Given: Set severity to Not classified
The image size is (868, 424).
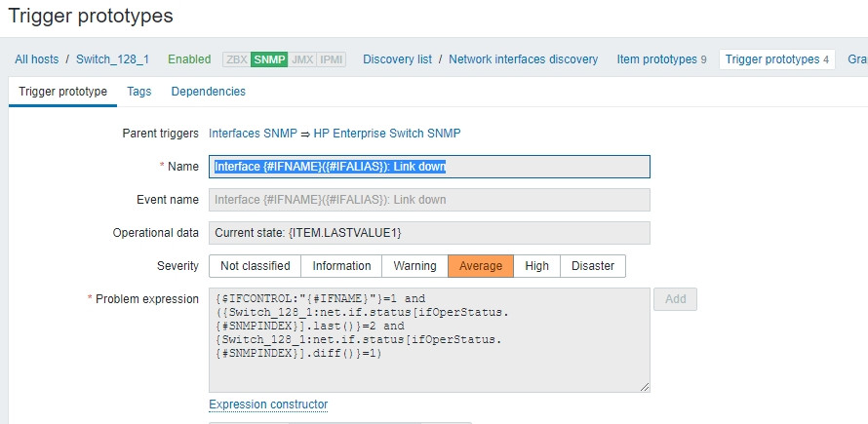Looking at the screenshot, I should [x=256, y=266].
